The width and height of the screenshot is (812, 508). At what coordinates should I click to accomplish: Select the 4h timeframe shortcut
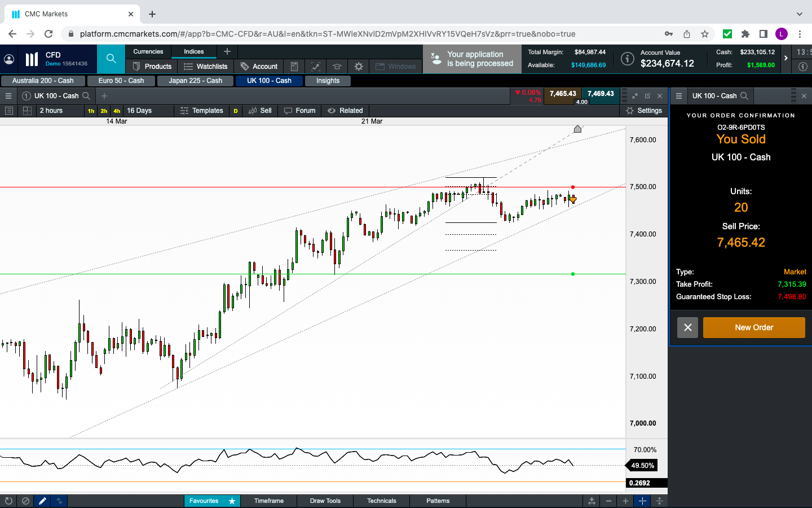[117, 111]
